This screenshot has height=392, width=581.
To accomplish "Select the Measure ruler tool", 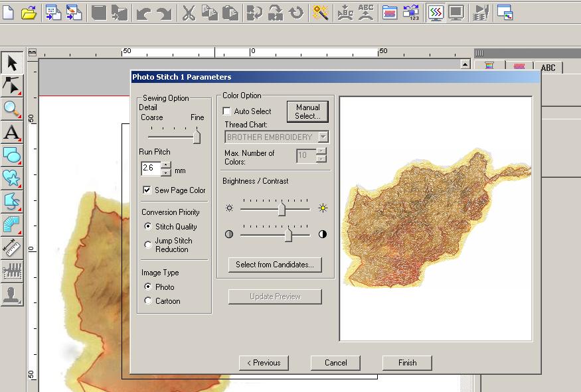I will tap(11, 247).
